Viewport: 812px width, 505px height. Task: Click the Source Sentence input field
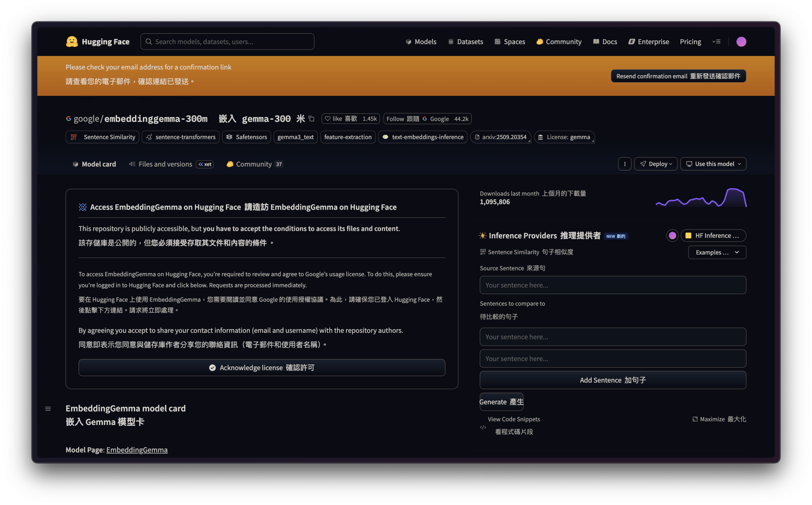coord(612,285)
